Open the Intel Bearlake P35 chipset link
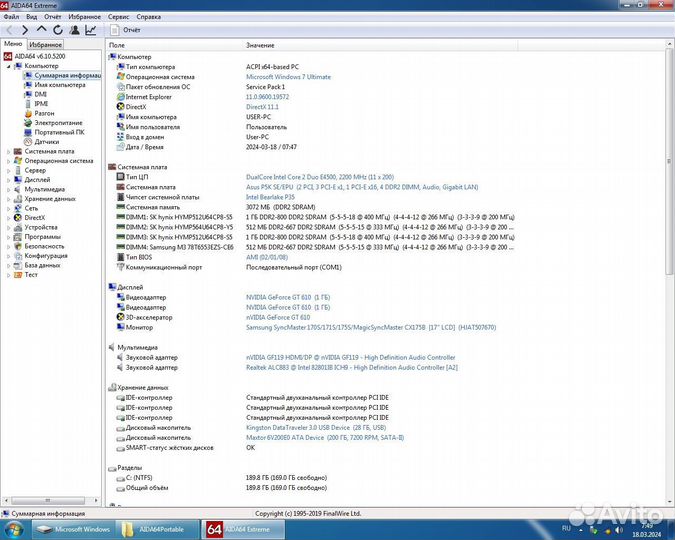This screenshot has height=540, width=675. tap(270, 197)
